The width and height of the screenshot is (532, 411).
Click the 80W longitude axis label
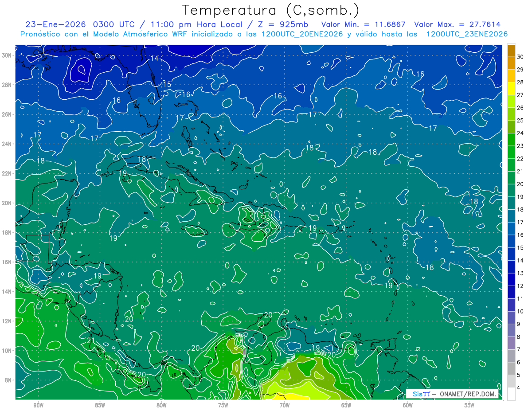coord(161,405)
